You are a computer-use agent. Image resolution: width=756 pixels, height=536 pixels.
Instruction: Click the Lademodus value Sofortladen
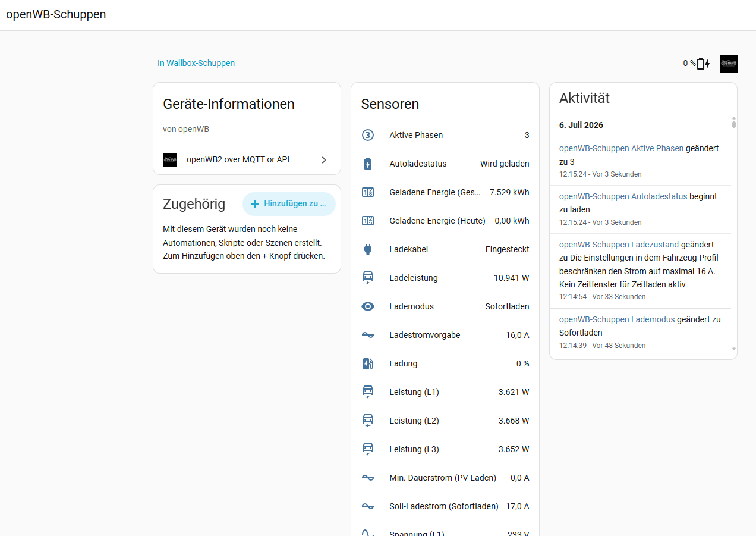point(507,306)
